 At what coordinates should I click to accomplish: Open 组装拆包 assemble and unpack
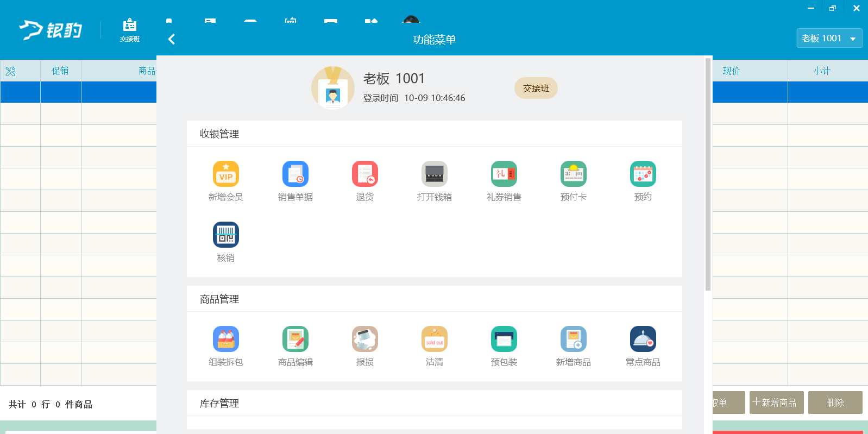pos(226,339)
